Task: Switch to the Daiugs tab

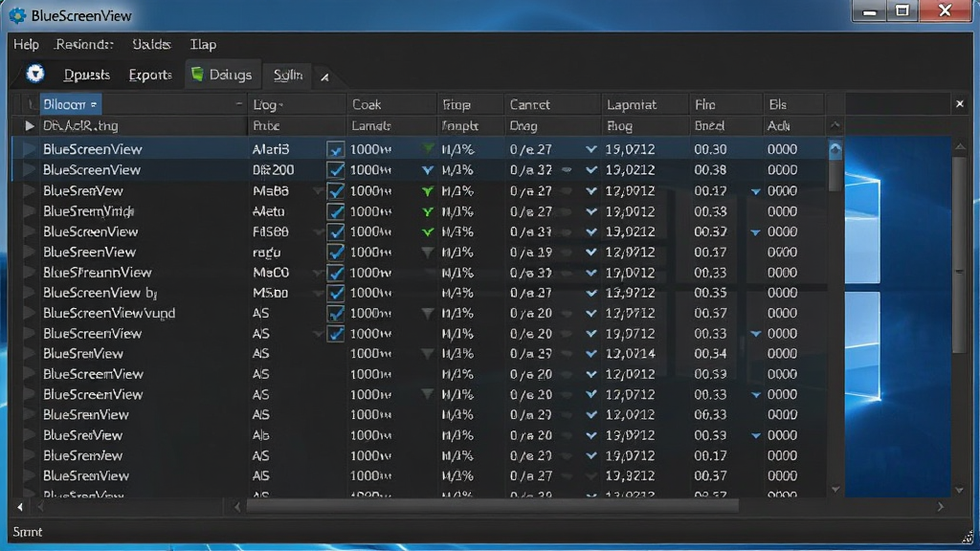Action: coord(222,75)
